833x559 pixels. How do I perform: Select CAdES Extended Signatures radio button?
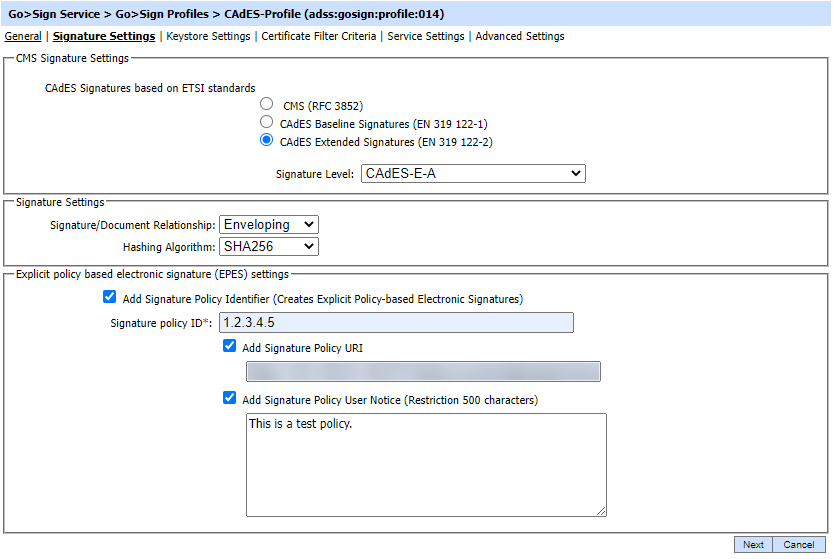pyautogui.click(x=267, y=141)
